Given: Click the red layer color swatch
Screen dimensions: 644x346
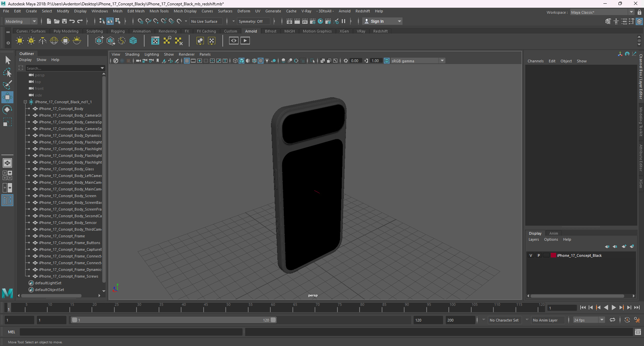Looking at the screenshot, I should coord(553,255).
